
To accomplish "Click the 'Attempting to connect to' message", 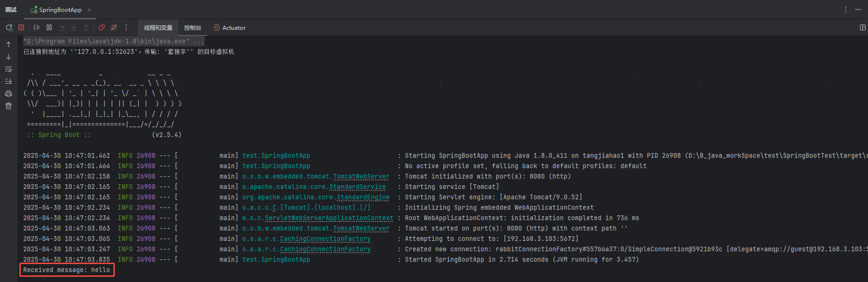I will tap(491, 239).
